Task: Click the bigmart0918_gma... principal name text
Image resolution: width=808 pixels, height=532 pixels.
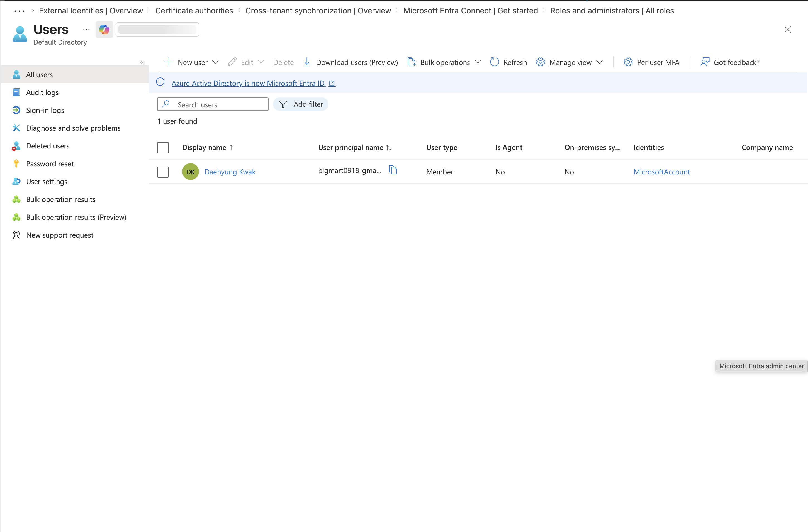Action: 350,170
